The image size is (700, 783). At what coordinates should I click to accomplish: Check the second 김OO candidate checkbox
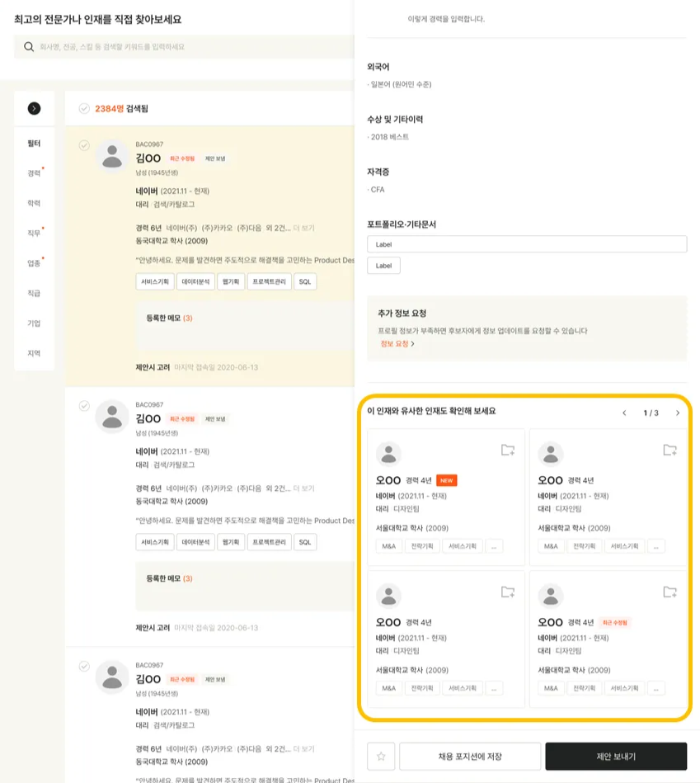pos(84,405)
